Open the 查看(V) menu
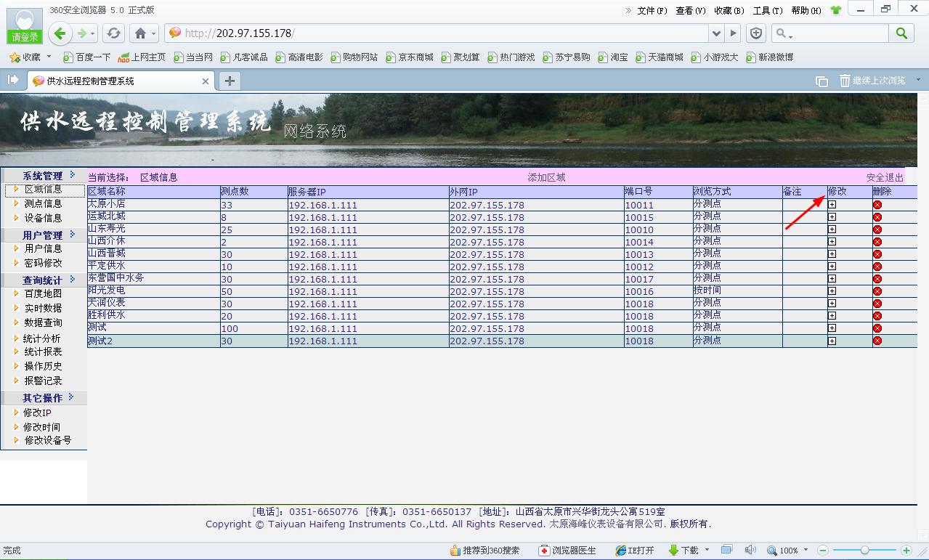 pyautogui.click(x=690, y=11)
